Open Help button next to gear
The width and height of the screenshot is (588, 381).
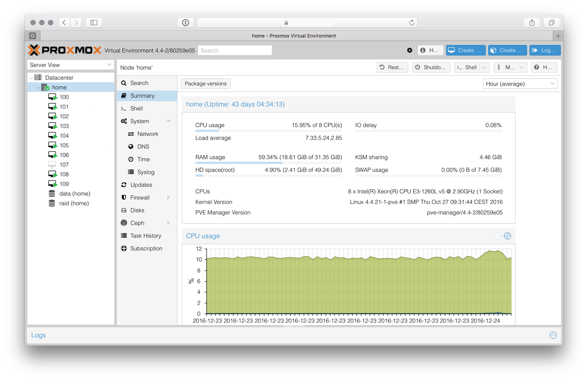point(430,50)
